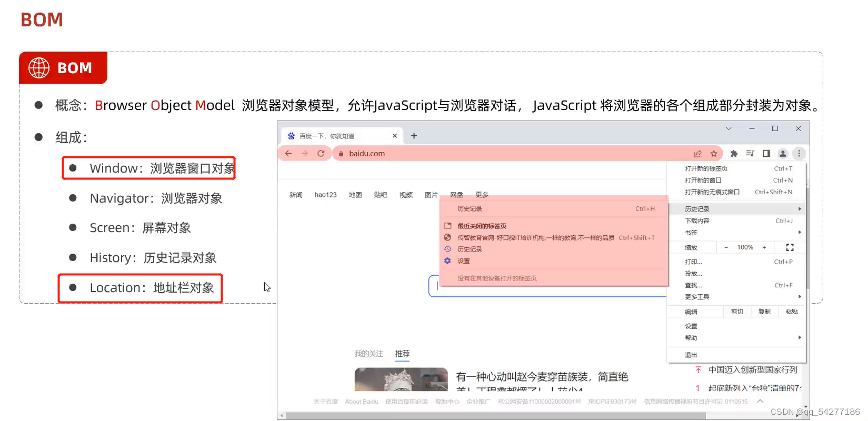Click the 视频 link
Viewport: 868px width, 421px height.
[406, 195]
